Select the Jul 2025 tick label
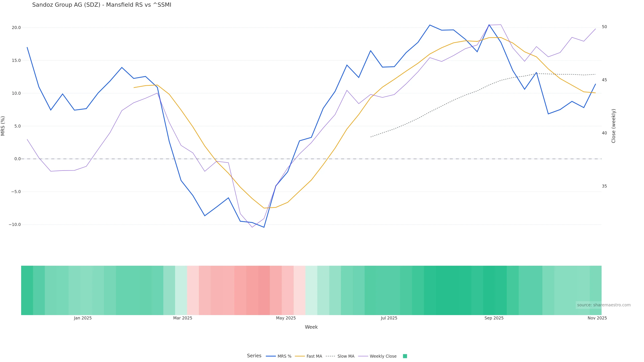This screenshot has width=644, height=362. pos(389,318)
